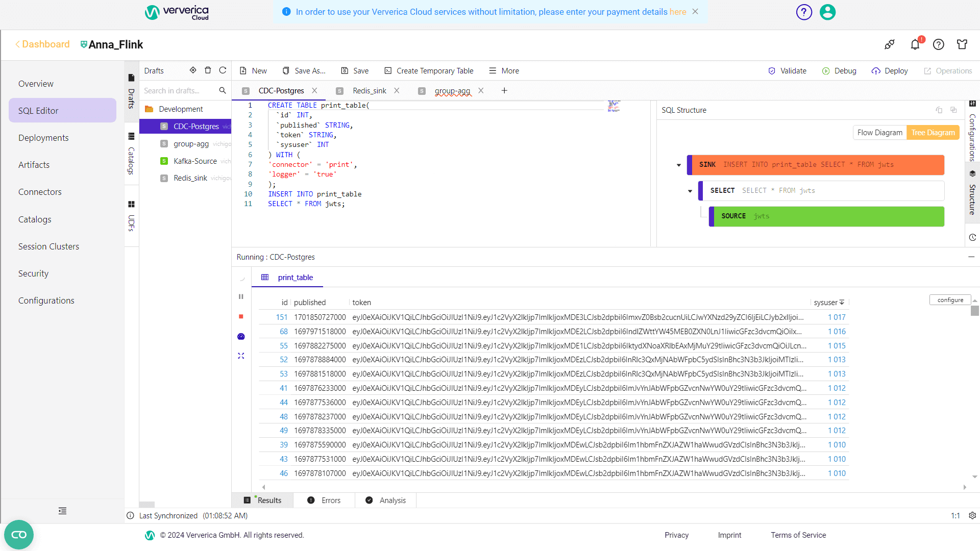Screen dimensions: 980x551
Task: Open the Configurations side tab
Action: (x=972, y=132)
